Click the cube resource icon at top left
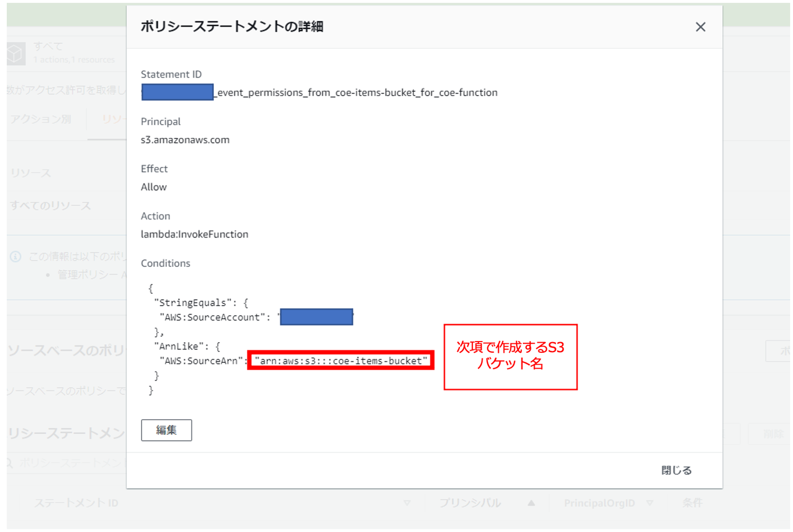 pyautogui.click(x=16, y=54)
